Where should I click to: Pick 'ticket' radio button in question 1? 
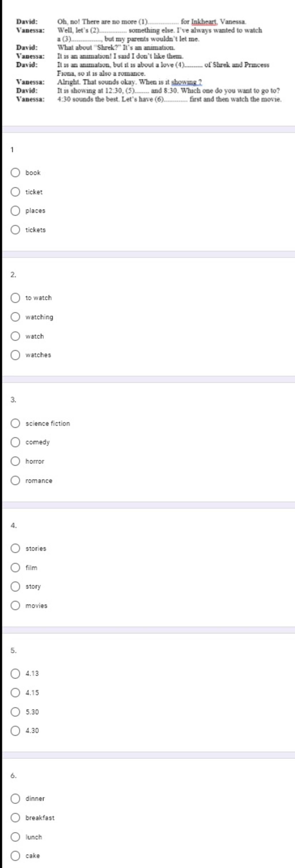(15, 192)
